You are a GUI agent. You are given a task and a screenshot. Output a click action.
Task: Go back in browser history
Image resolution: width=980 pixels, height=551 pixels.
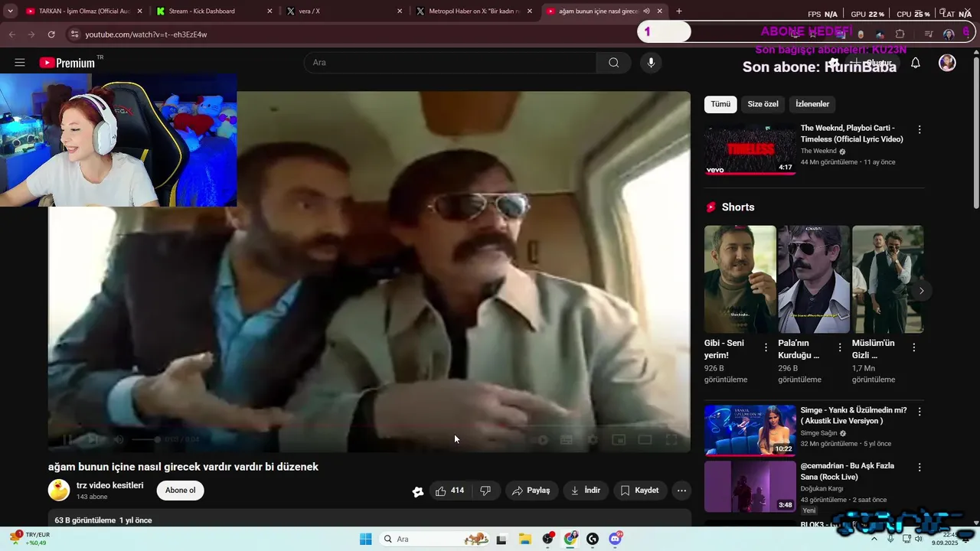(11, 34)
